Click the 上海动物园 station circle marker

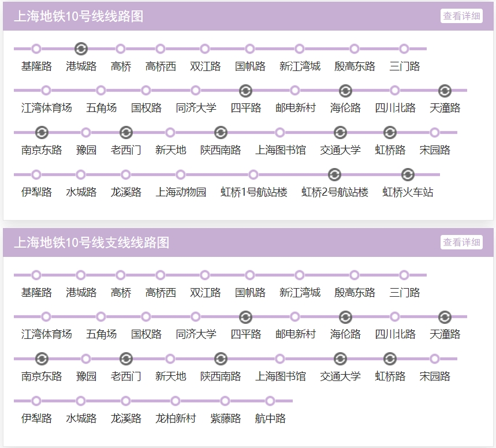(181, 174)
